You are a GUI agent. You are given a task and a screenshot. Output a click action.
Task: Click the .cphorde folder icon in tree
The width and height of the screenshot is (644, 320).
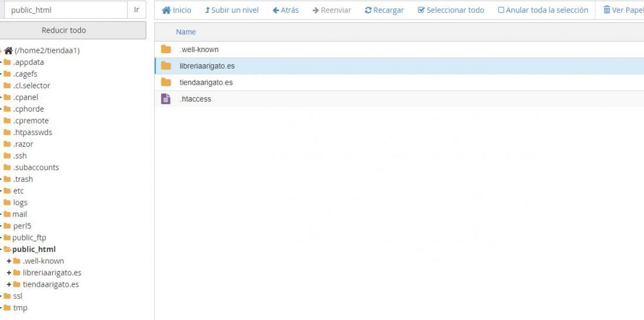7,109
